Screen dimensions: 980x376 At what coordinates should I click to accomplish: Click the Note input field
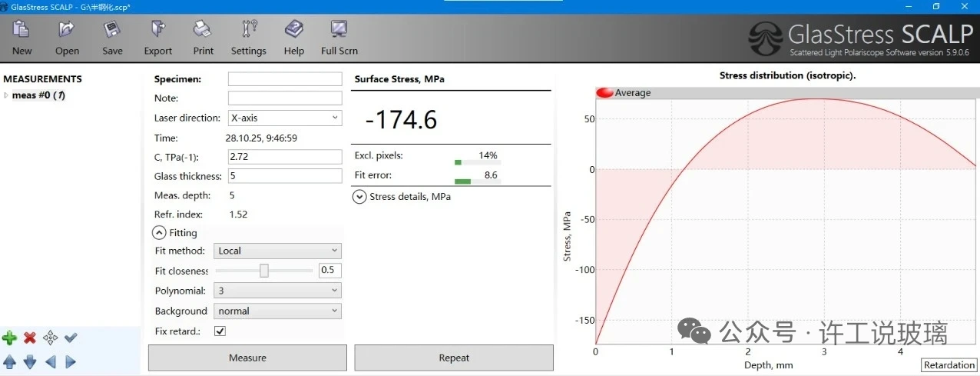285,98
